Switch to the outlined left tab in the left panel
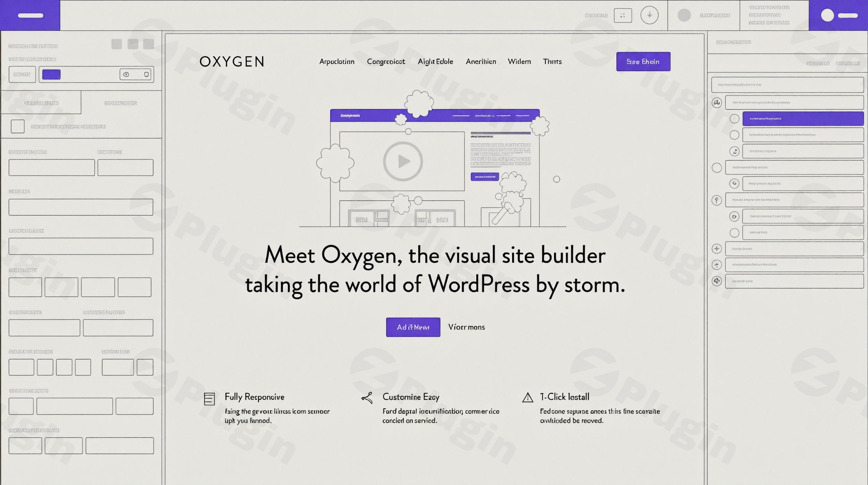Viewport: 868px width, 485px height. pos(41,103)
